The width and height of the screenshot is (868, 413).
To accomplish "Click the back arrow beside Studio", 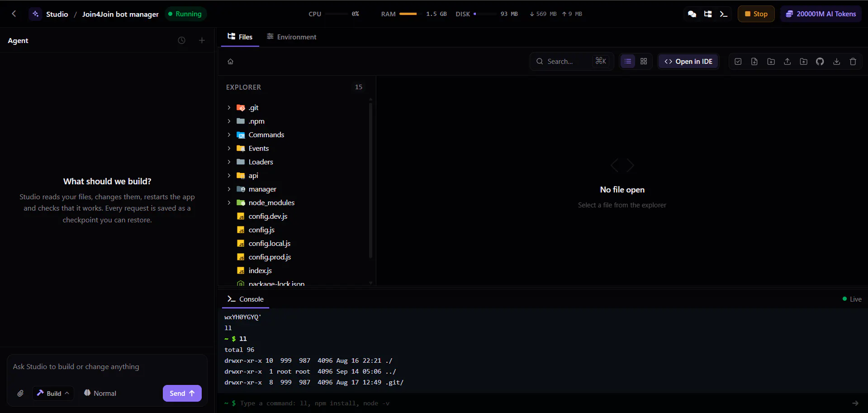I will click(14, 14).
